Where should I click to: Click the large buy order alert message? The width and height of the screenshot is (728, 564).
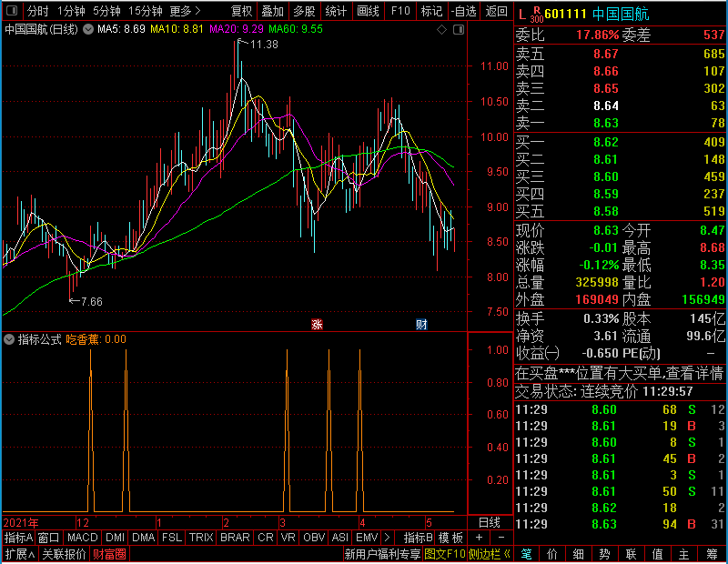620,373
